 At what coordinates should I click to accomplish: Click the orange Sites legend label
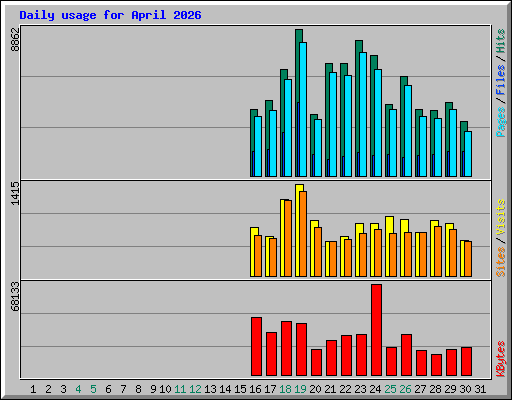click(x=501, y=262)
